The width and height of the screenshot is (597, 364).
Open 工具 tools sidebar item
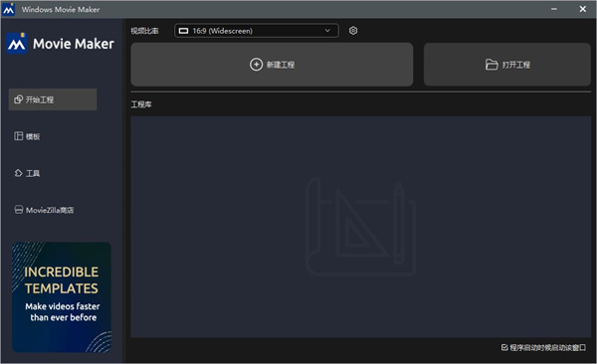27,173
